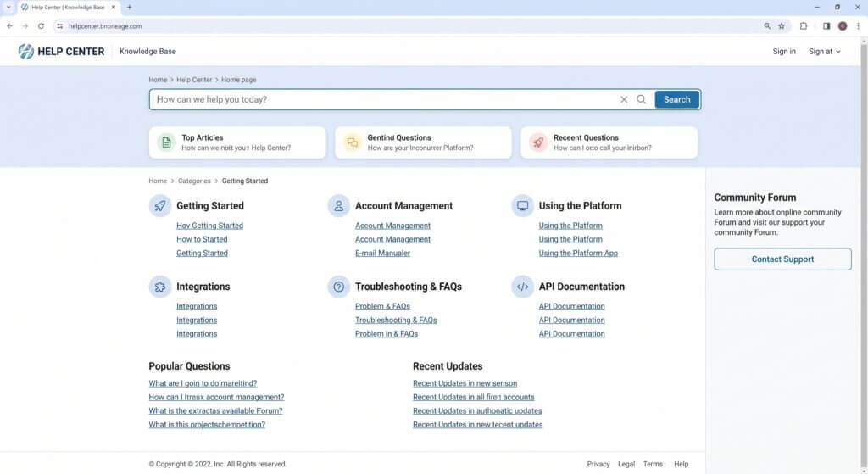Open Recent Updates in all firŝt accounts
Image resolution: width=868 pixels, height=474 pixels.
473,398
